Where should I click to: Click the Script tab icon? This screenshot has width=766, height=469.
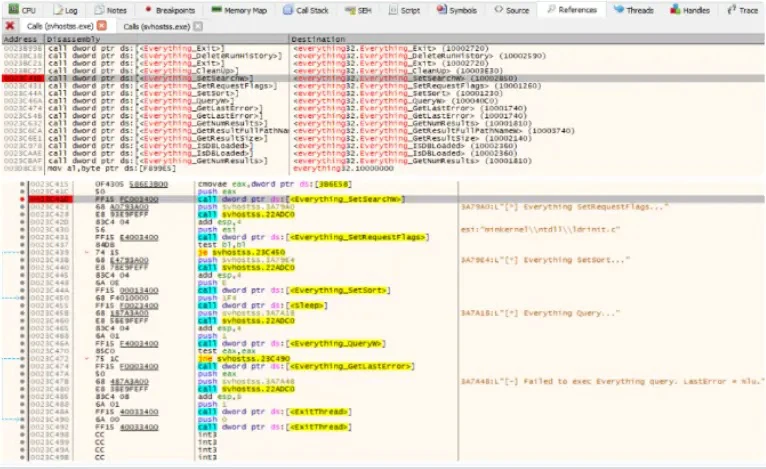pyautogui.click(x=392, y=9)
